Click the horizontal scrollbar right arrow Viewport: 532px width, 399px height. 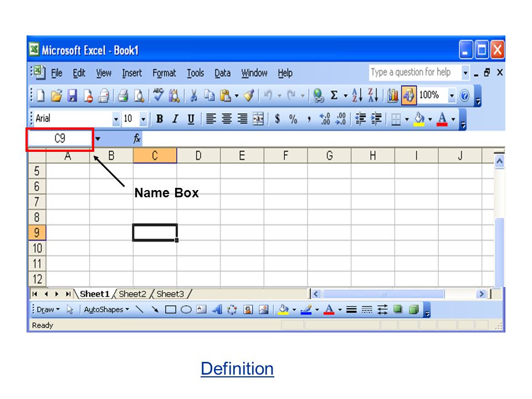pyautogui.click(x=481, y=294)
